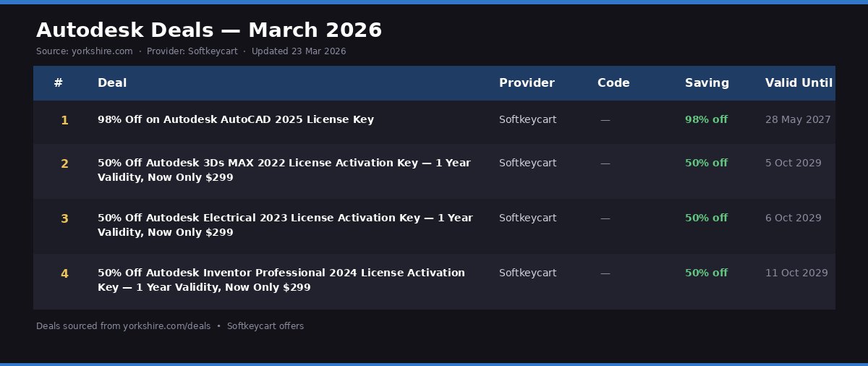
Task: Click the 50% off saving for 3Ds MAX
Action: pos(706,163)
